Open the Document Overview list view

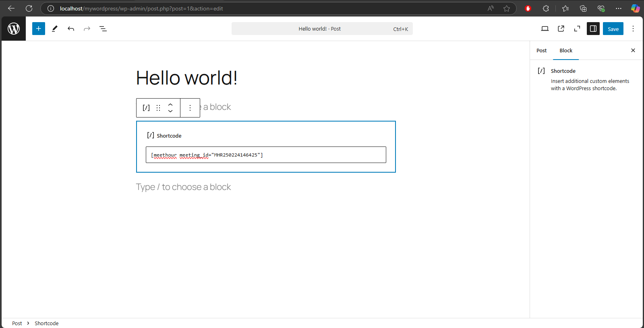point(103,29)
